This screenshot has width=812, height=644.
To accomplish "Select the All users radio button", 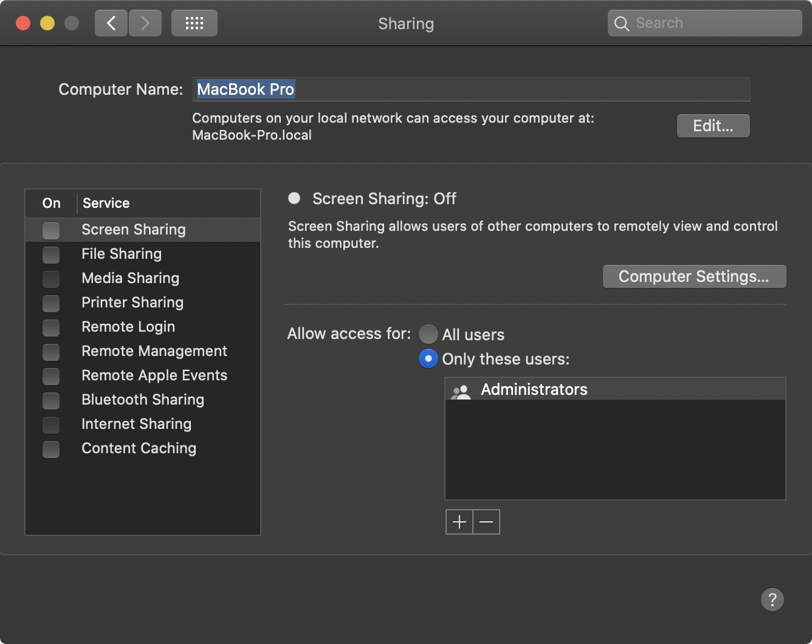I will pos(428,334).
